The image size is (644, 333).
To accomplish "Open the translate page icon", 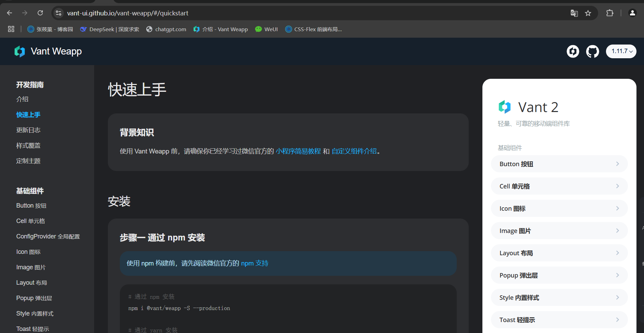I will pyautogui.click(x=574, y=13).
